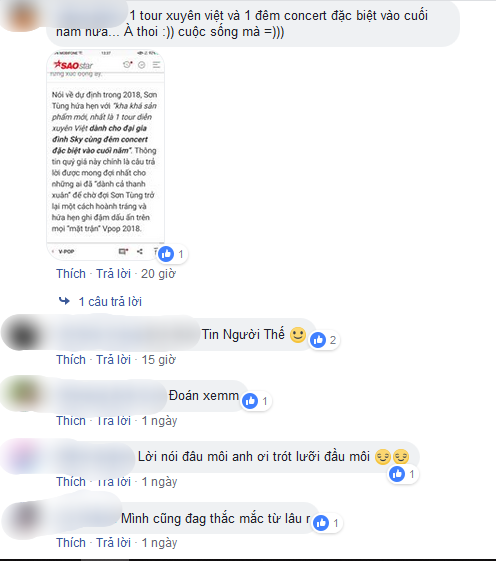Open the SAOstar article screenshot thumbnail

106,155
